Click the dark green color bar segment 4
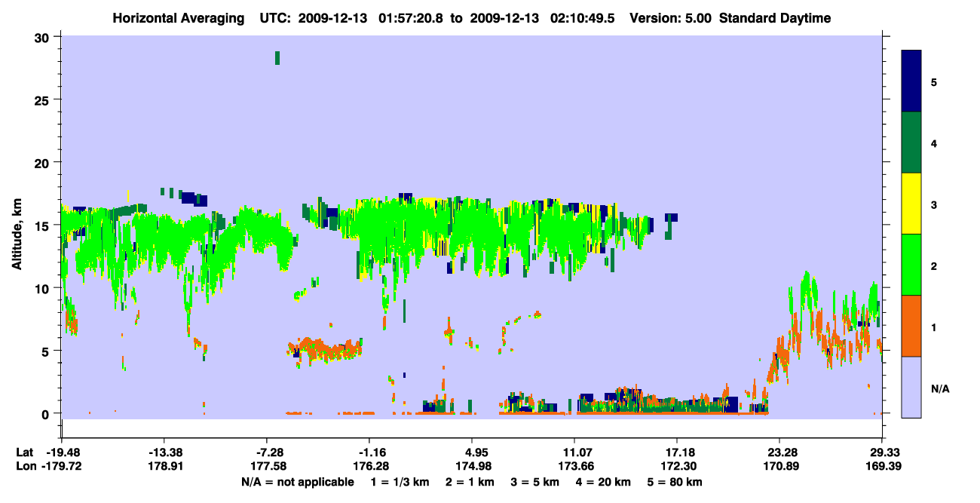 (911, 142)
